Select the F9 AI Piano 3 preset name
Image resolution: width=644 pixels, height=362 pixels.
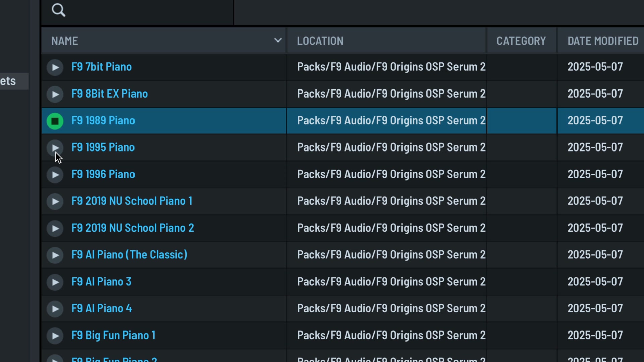[x=102, y=282]
